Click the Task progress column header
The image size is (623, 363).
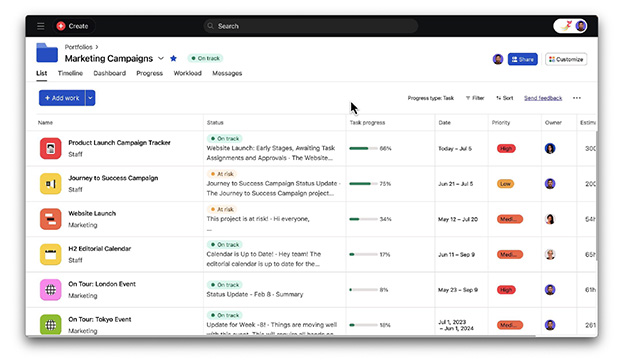coord(367,123)
